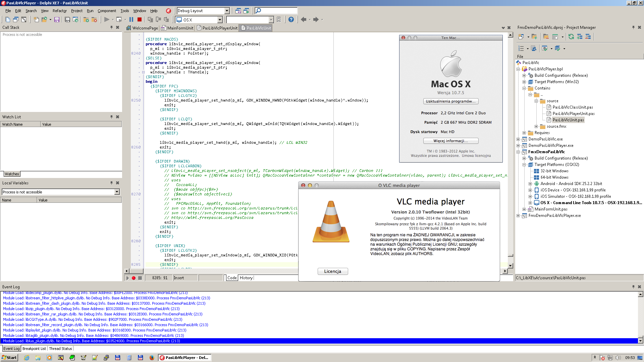
Task: Select the OS X platform dropdown
Action: coord(200,19)
